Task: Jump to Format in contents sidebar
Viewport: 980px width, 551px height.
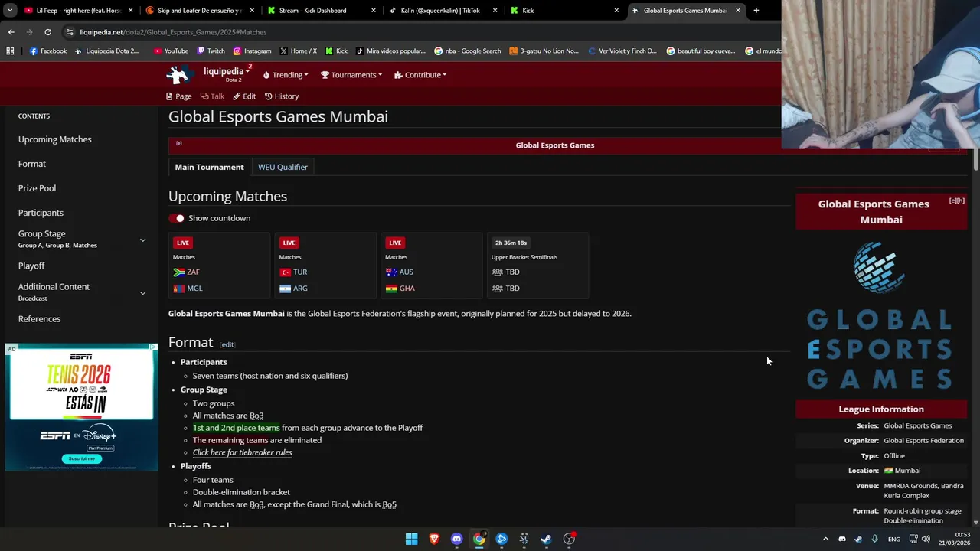Action: (x=32, y=164)
